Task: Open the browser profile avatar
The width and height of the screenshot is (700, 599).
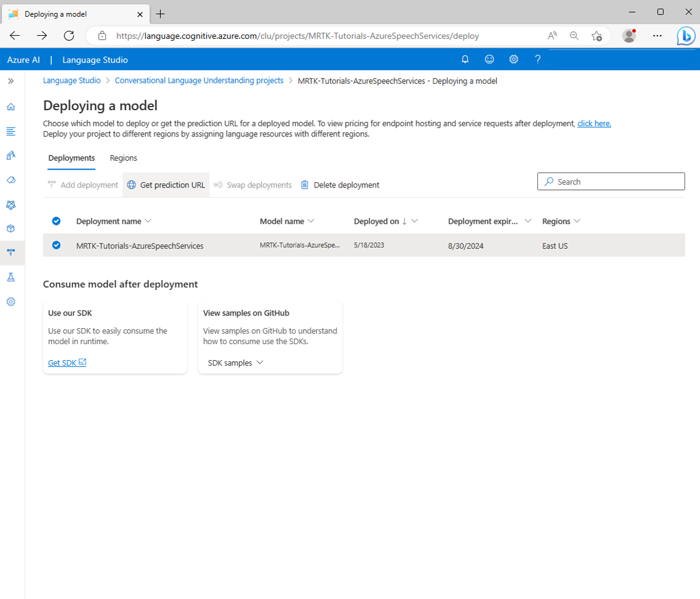Action: click(629, 36)
